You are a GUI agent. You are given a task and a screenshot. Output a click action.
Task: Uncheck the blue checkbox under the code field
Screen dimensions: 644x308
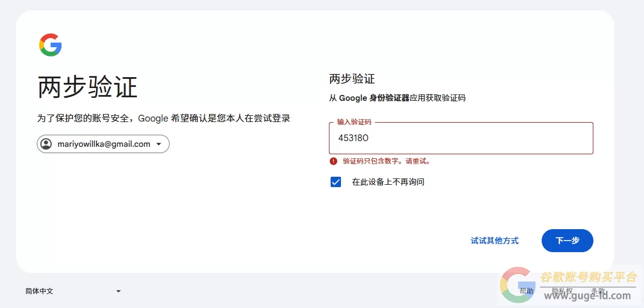[336, 182]
